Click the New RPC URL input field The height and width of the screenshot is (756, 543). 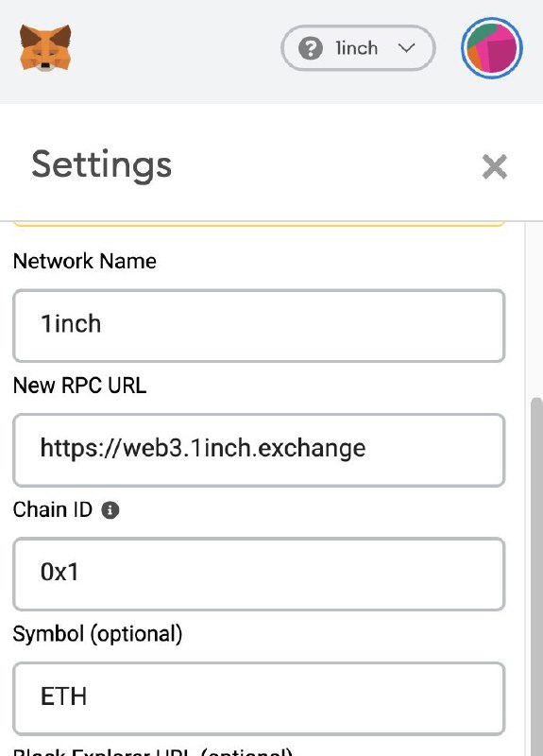tap(259, 450)
